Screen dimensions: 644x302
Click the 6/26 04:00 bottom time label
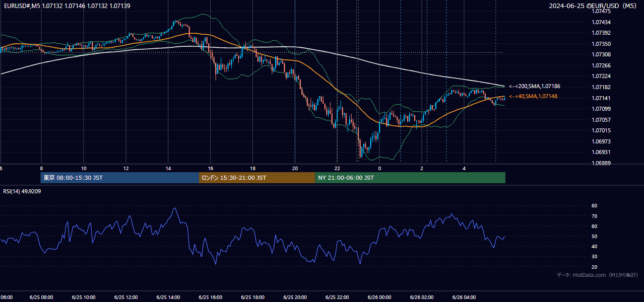[464, 297]
